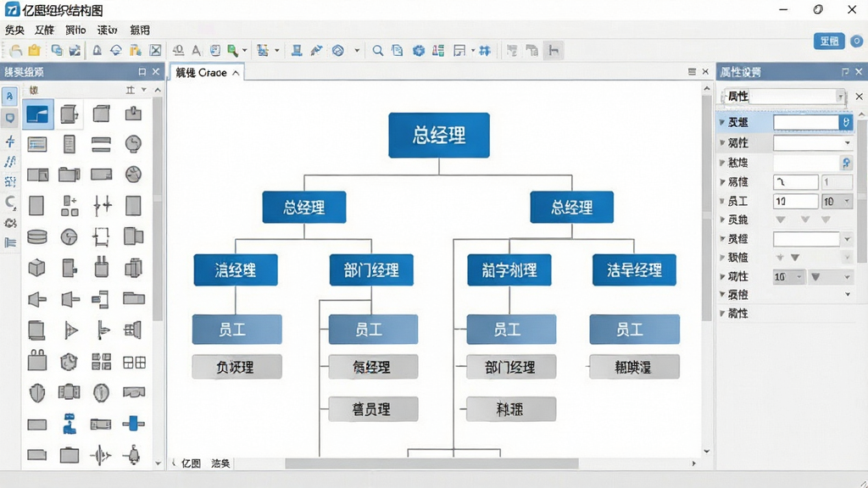This screenshot has height=488, width=868.
Task: Select the circled letter i shape
Action: click(101, 393)
